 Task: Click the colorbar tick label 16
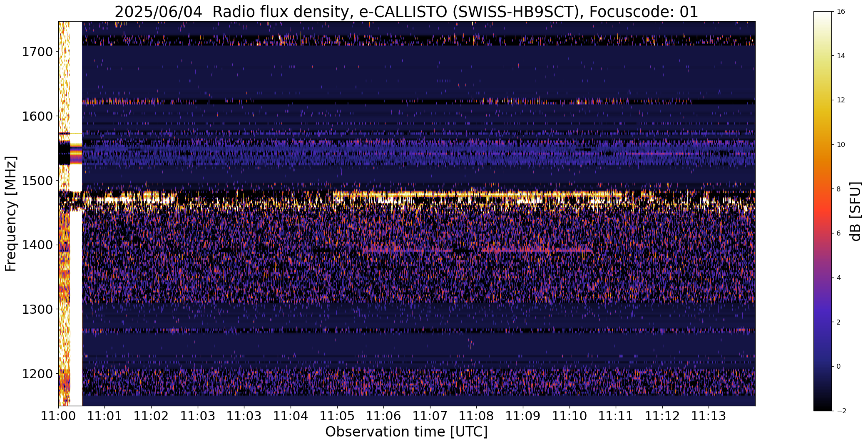click(x=841, y=12)
